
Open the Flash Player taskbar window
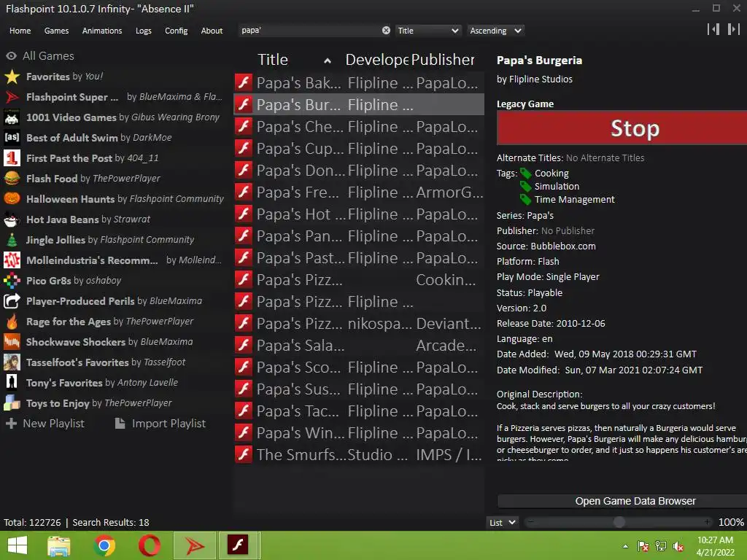[x=239, y=545]
